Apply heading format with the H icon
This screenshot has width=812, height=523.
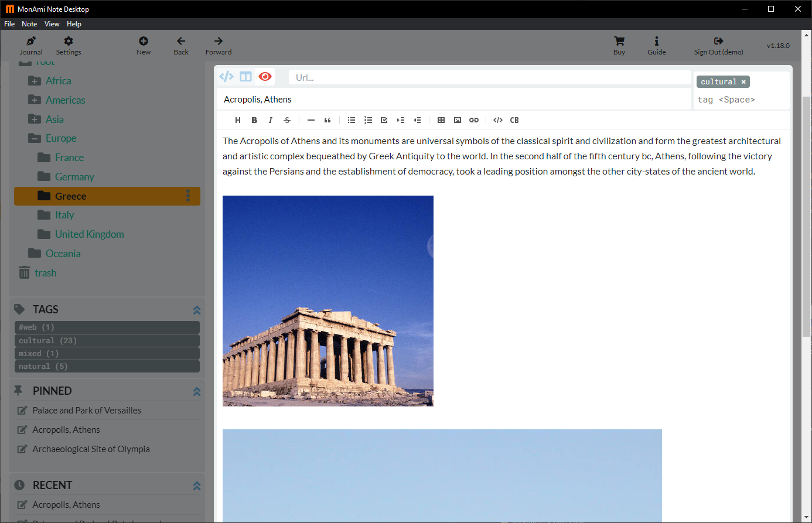point(238,120)
